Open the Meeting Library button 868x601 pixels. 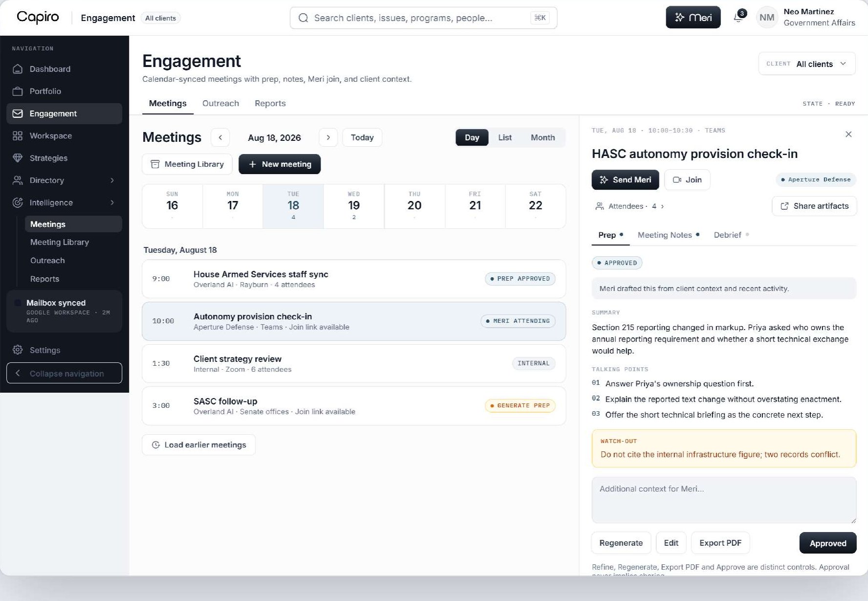(187, 164)
